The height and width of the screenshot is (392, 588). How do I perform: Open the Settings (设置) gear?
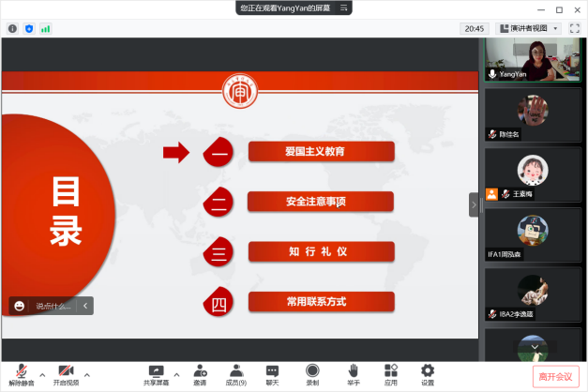428,372
